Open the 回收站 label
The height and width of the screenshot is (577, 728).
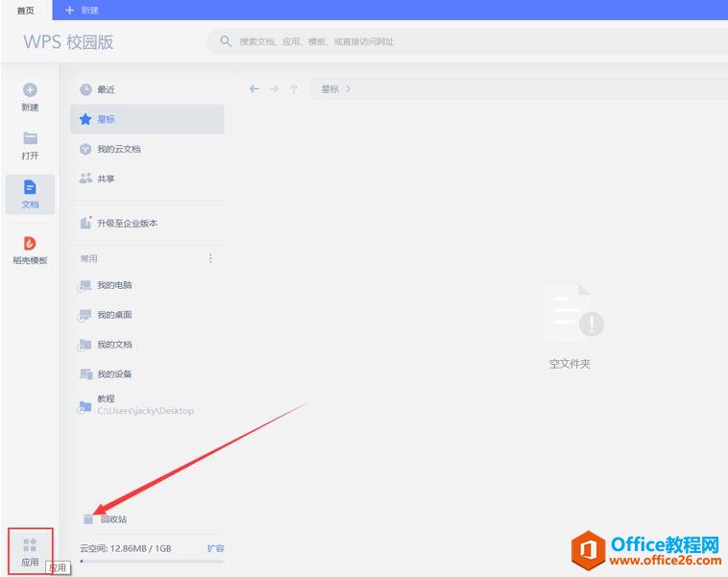point(113,519)
